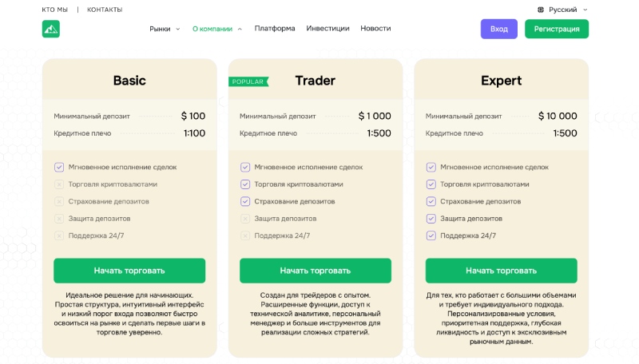Click the green mountain logo icon
639x364 pixels.
pos(51,29)
